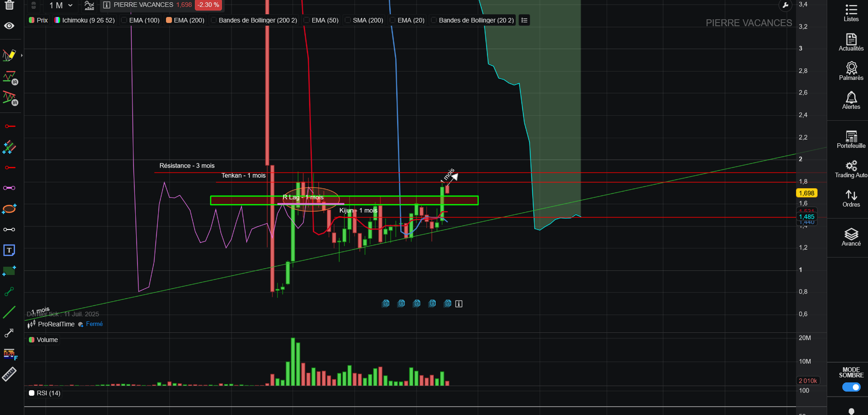Open the Listes panel
868x415 pixels.
[x=851, y=13]
